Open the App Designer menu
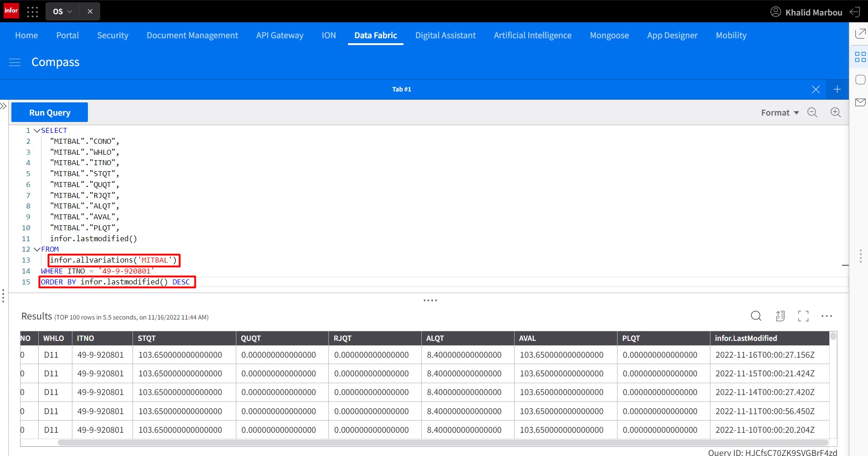The image size is (868, 456). (672, 35)
